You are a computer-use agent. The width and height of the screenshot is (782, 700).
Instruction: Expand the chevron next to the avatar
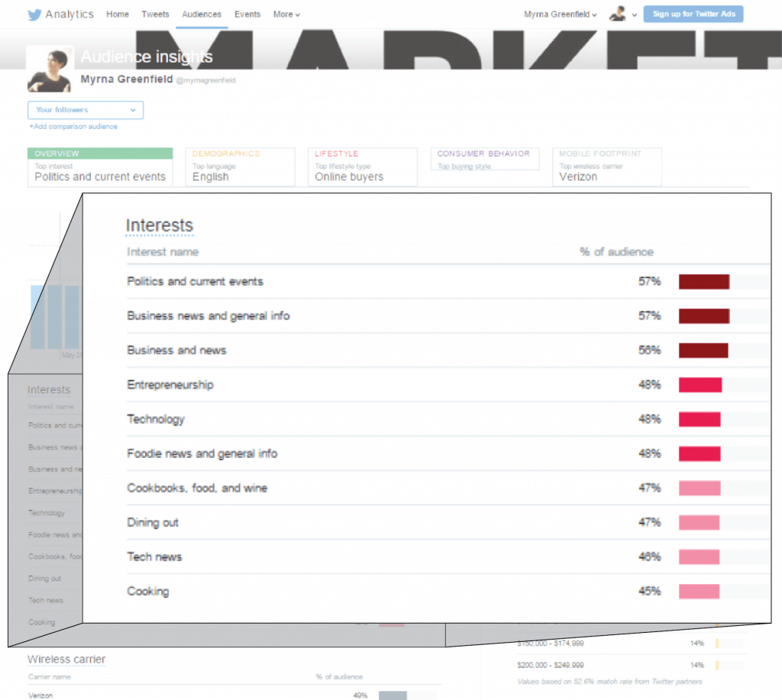635,15
